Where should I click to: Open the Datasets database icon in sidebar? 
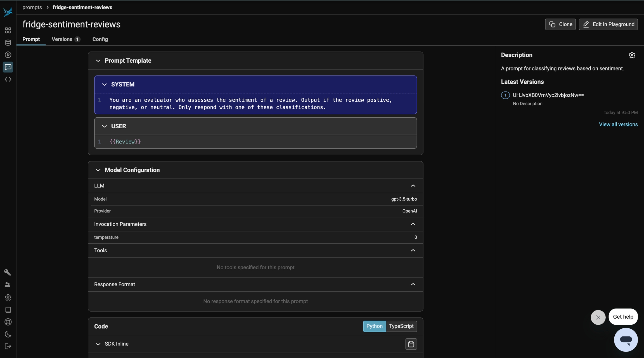8,43
